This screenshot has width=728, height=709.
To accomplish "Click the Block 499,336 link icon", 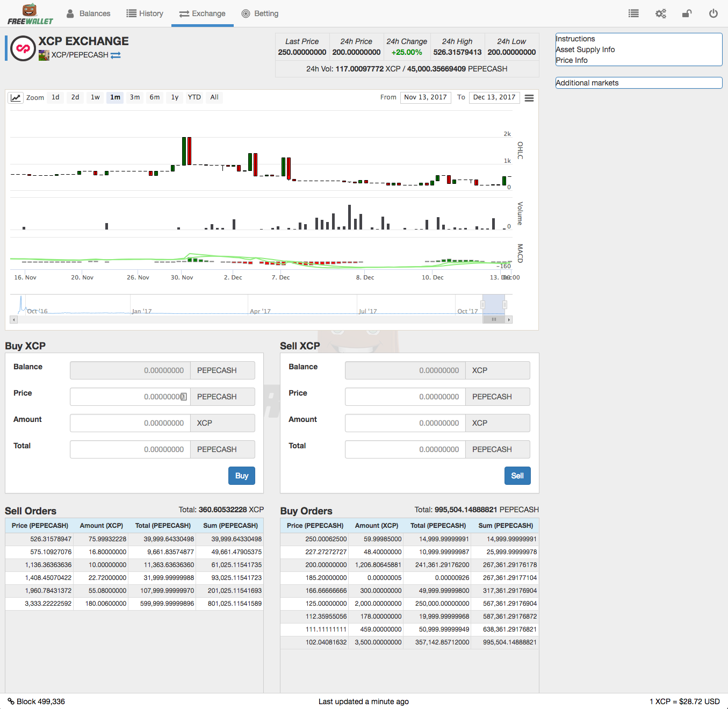I will tap(11, 701).
